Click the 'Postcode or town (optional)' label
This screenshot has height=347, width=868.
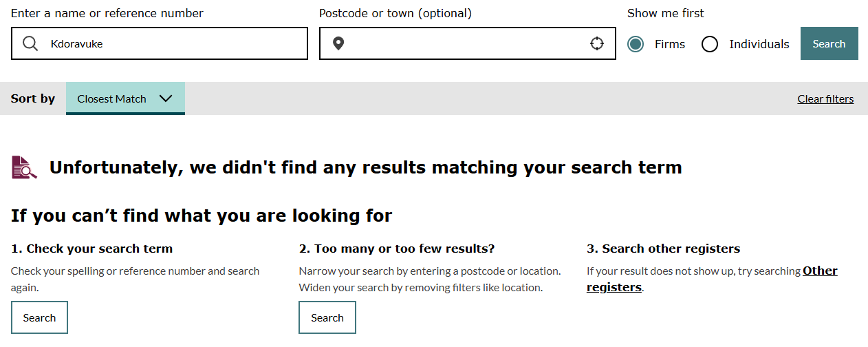[x=395, y=13]
